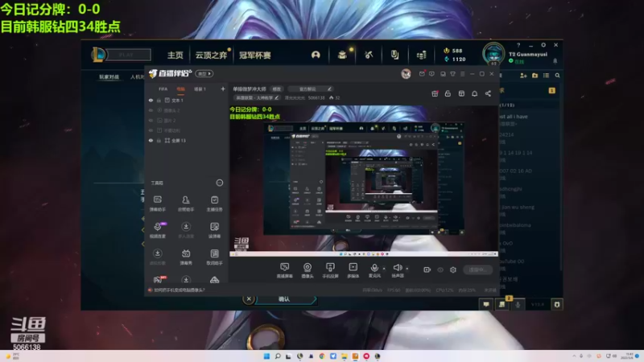The width and height of the screenshot is (644, 362).
Task: Select the 全屏 13 source row
Action: pos(187,140)
